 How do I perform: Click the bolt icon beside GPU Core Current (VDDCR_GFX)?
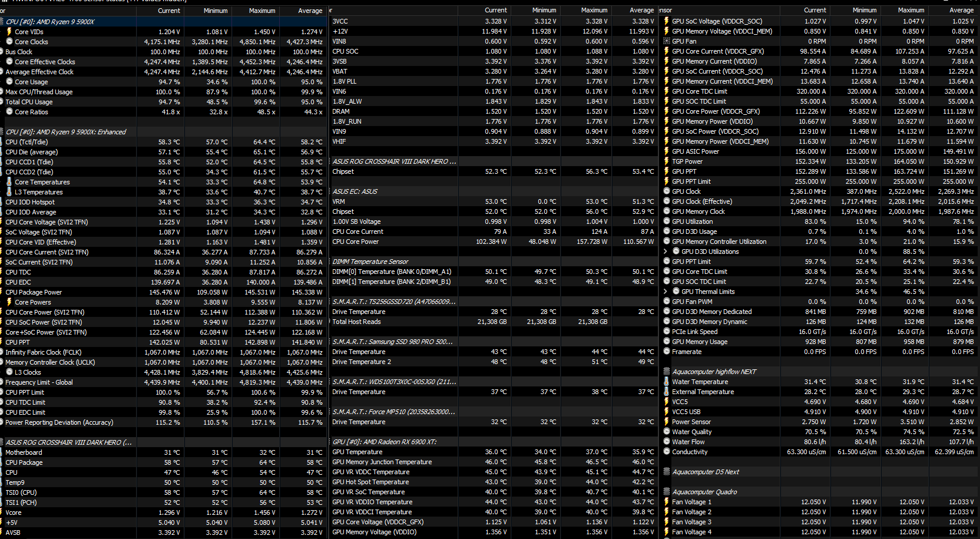[x=667, y=51]
